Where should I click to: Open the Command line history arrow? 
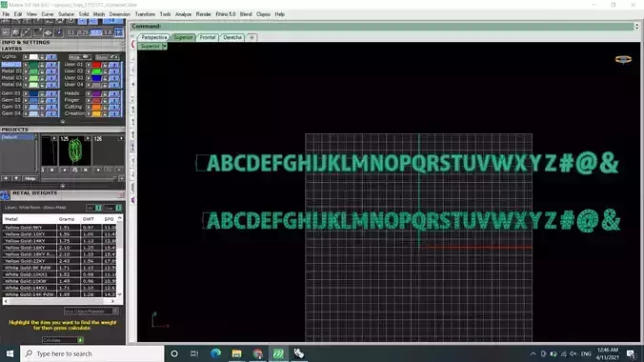[637, 27]
